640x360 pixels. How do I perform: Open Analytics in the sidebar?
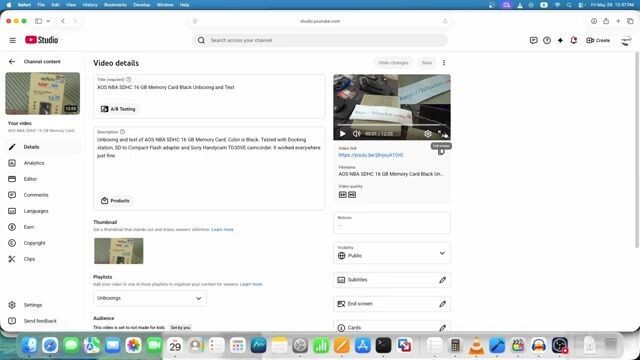42,163
